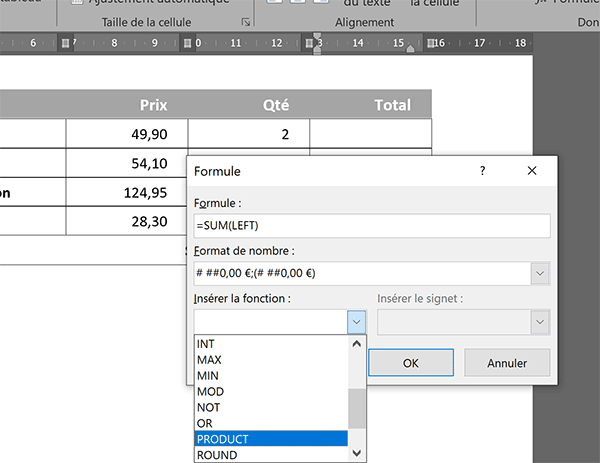Click the quantity cell containing 2
The width and height of the screenshot is (600, 463).
(249, 134)
